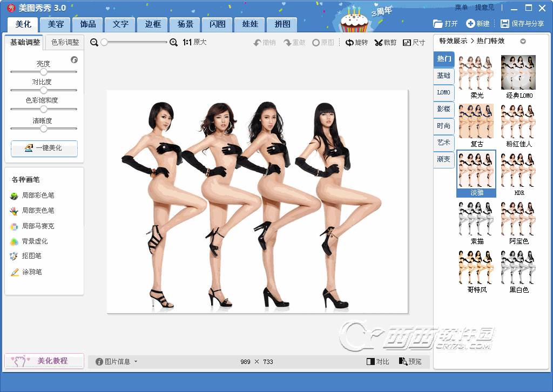Open the 尺寸 resize tool
553x392 pixels.
[x=414, y=43]
